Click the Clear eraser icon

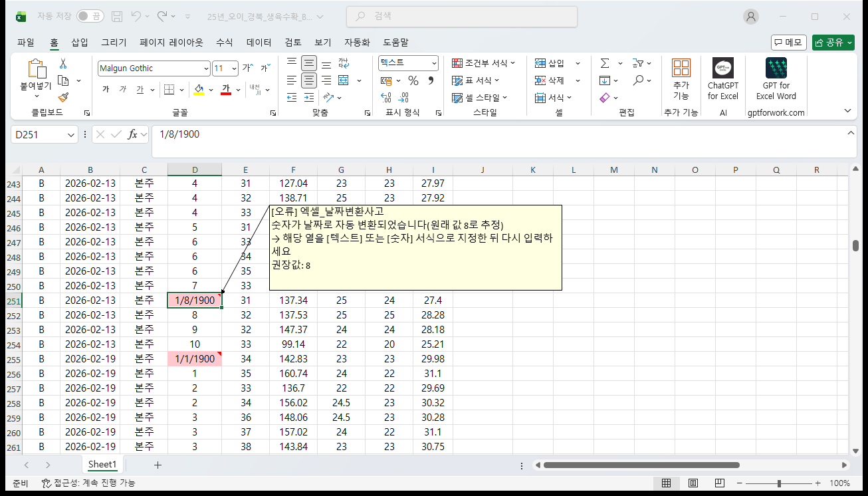(x=605, y=98)
